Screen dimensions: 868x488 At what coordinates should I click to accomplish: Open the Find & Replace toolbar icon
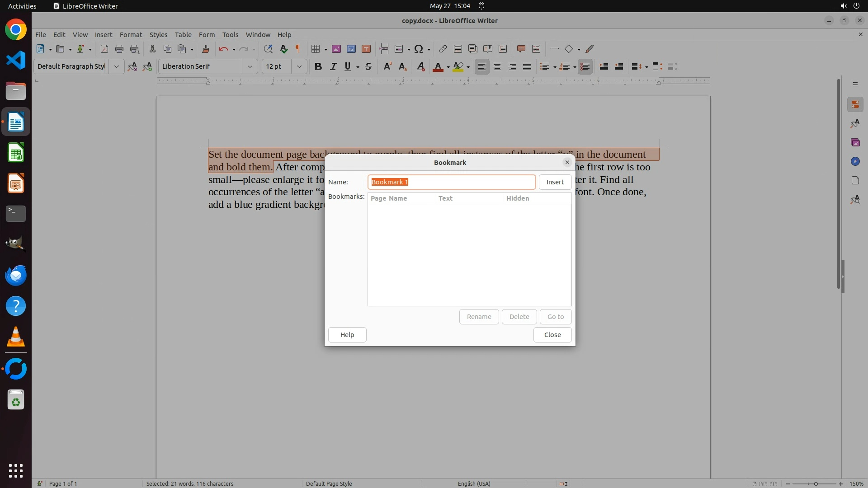[x=268, y=49]
